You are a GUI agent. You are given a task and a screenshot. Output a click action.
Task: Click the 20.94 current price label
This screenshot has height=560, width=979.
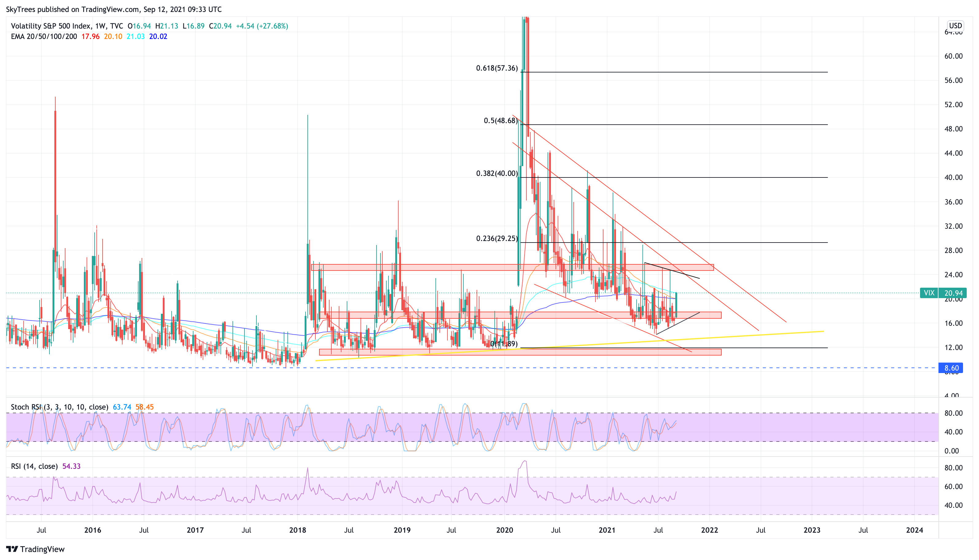coord(953,293)
